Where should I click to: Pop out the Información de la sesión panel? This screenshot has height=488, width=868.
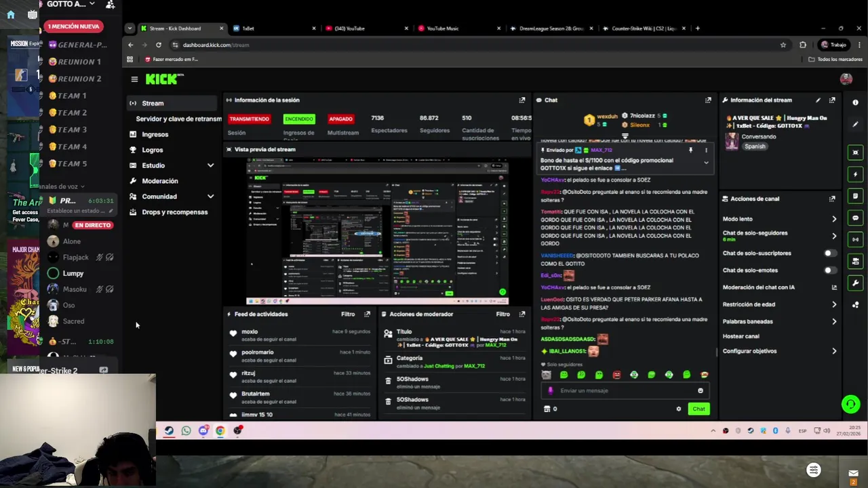pyautogui.click(x=522, y=100)
